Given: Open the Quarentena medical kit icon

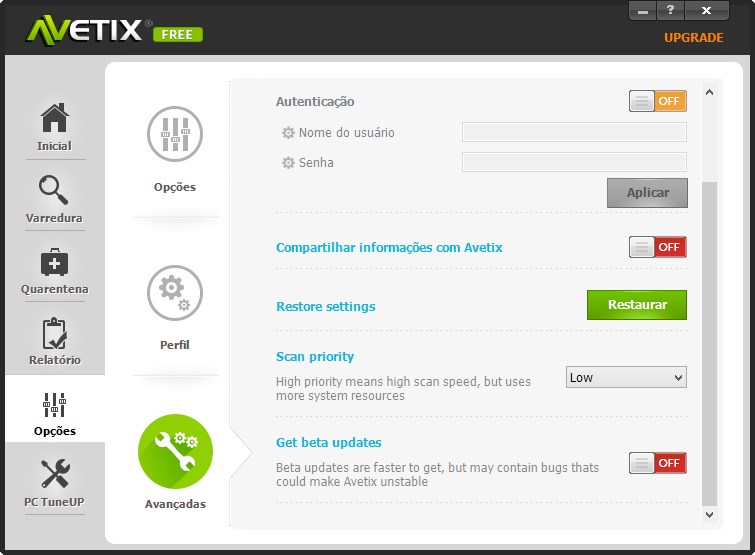Looking at the screenshot, I should click(54, 262).
